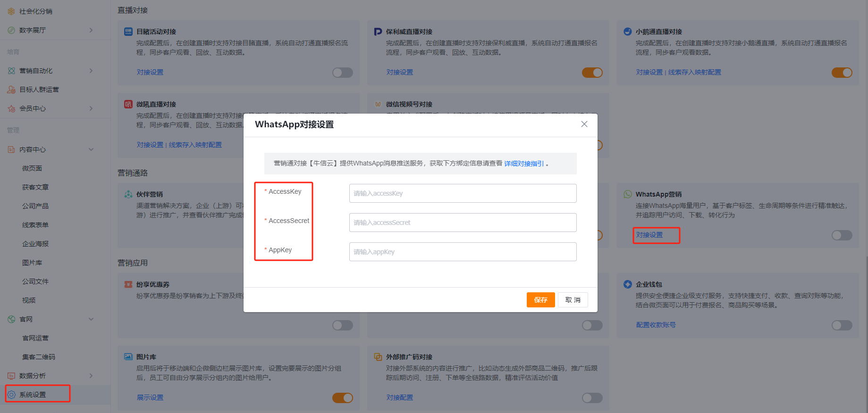Click the 保利威直播对接 logo icon

coord(378,32)
